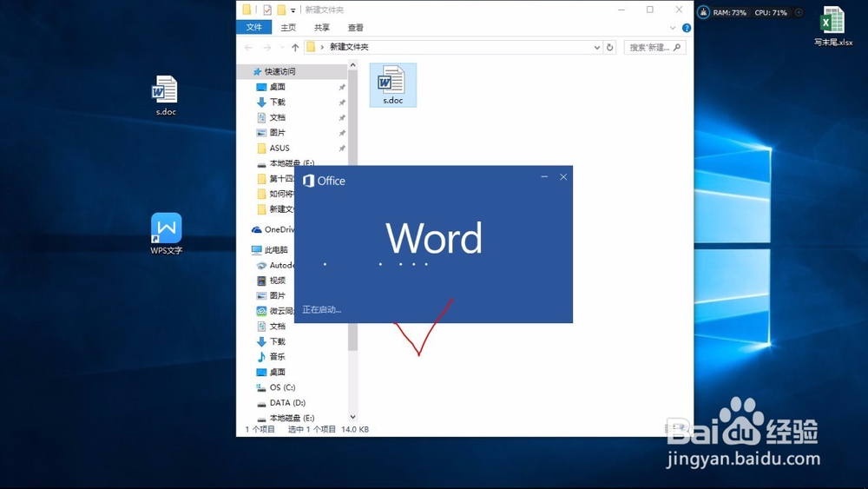The width and height of the screenshot is (868, 489).
Task: Click the folder icon in the address bar
Action: 311,47
